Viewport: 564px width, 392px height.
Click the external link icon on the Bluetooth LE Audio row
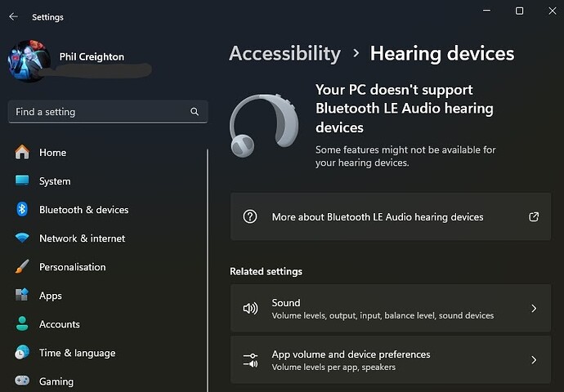coord(534,216)
